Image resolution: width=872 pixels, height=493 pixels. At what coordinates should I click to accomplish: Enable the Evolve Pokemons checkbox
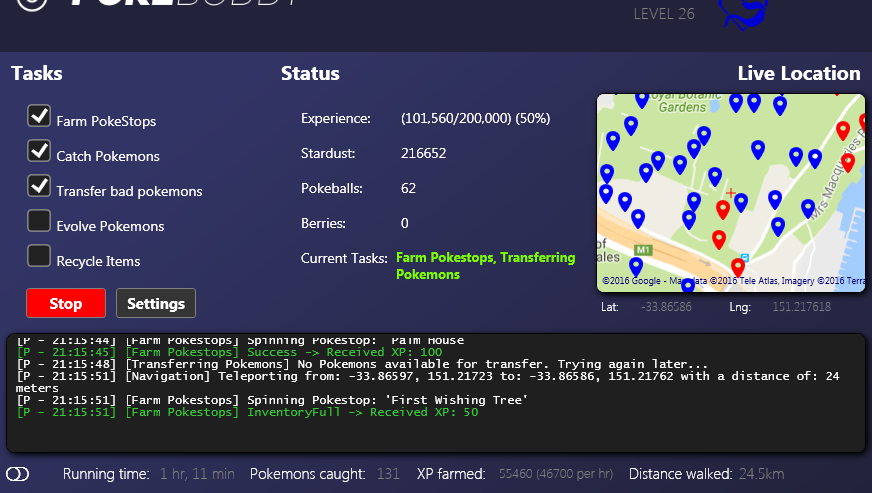(39, 221)
